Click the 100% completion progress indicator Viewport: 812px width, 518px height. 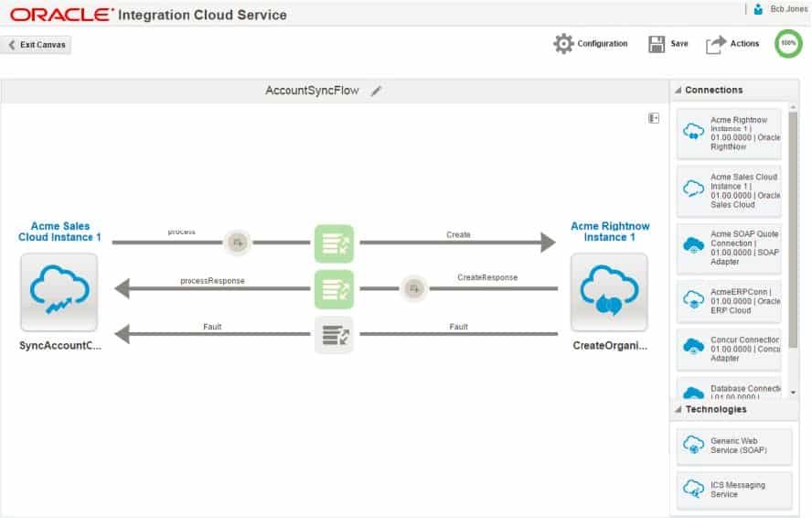[788, 44]
